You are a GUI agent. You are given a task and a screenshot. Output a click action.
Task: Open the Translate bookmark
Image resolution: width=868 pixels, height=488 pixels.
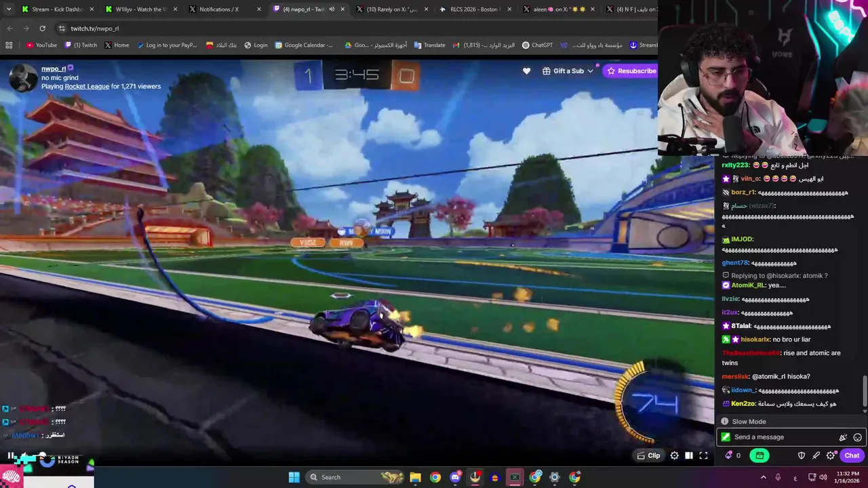[429, 45]
